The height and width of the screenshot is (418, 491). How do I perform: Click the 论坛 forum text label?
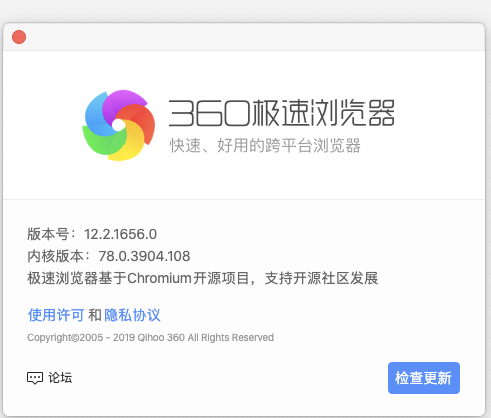coord(60,378)
